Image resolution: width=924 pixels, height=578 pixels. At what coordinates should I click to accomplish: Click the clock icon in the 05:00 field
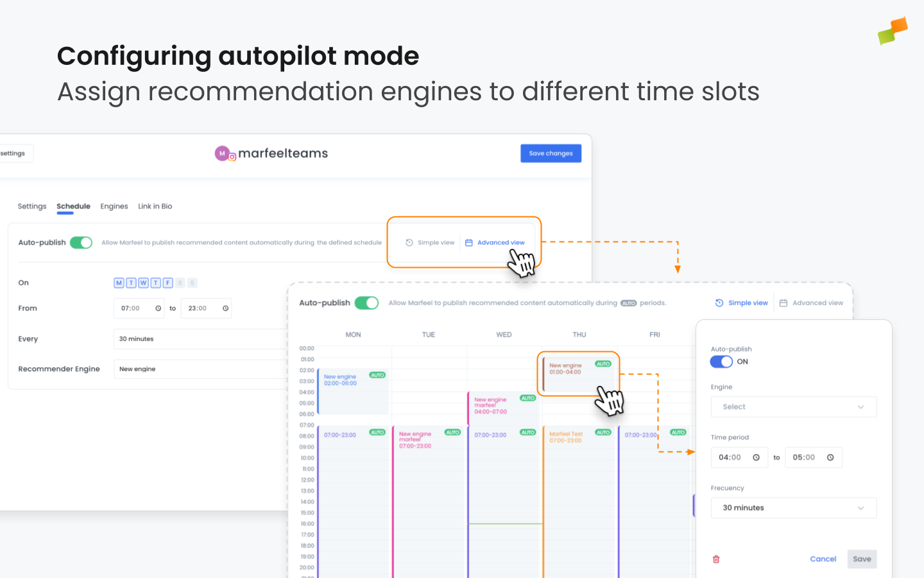coord(832,457)
